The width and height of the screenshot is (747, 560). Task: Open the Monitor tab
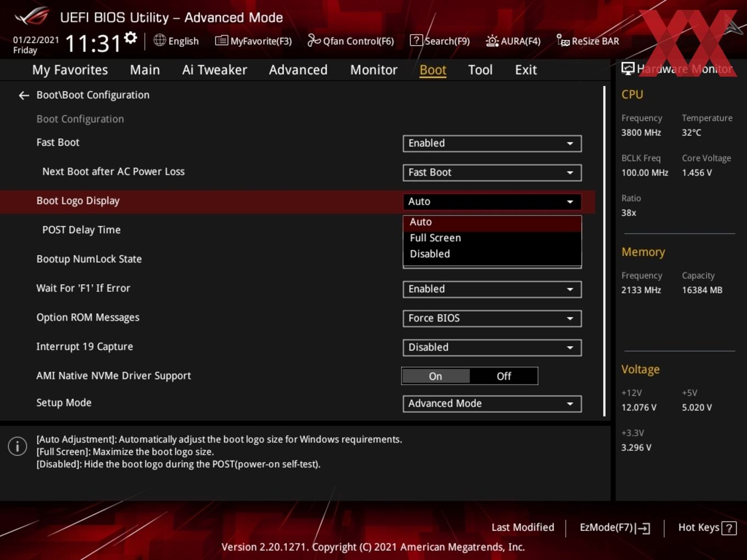point(374,70)
